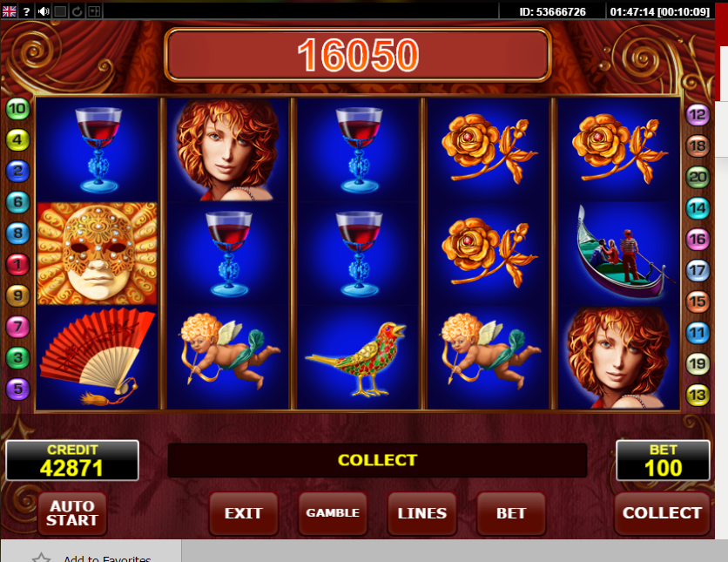Click the gondola reel symbol
The image size is (728, 562).
pos(619,254)
